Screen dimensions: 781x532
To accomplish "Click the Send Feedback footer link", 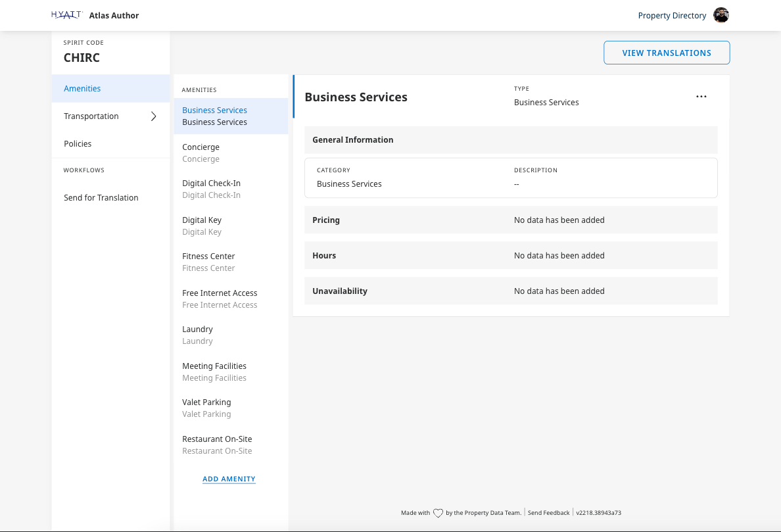I will tap(548, 513).
